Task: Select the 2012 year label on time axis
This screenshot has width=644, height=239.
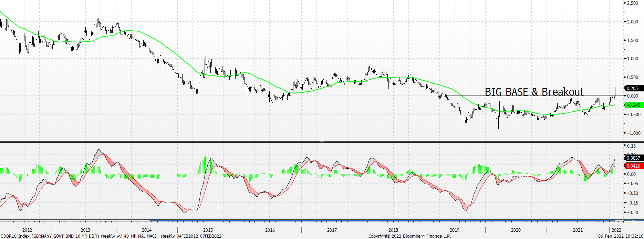Action: click(x=27, y=230)
